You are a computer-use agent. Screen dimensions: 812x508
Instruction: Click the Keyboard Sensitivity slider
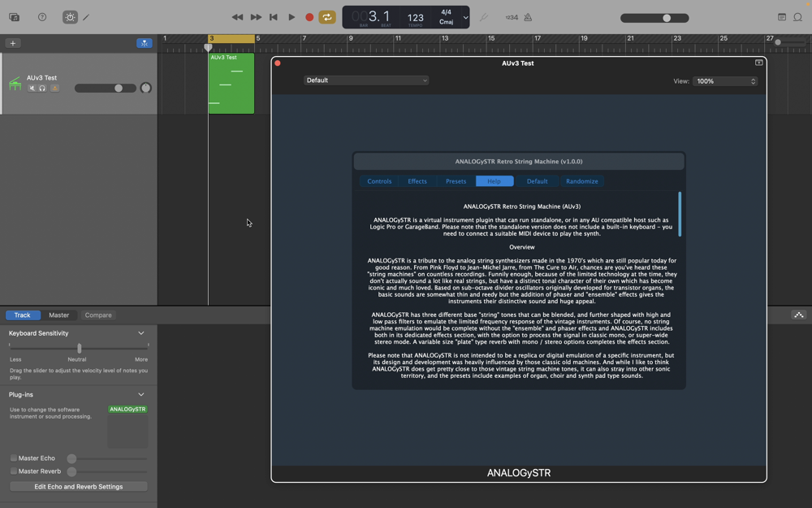(79, 348)
